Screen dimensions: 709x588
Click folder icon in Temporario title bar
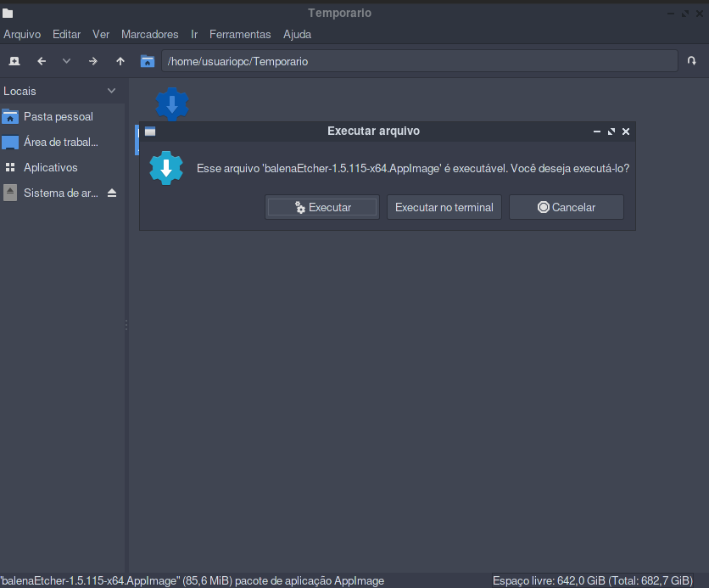click(8, 13)
